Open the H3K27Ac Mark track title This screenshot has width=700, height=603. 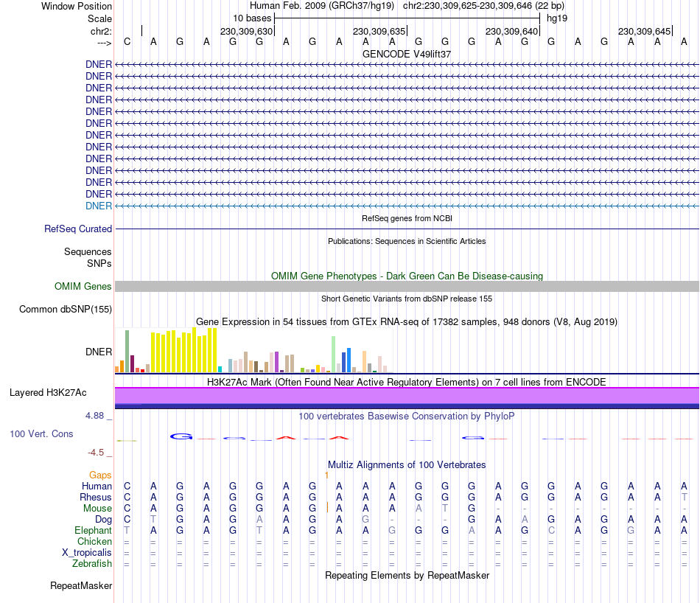(407, 383)
